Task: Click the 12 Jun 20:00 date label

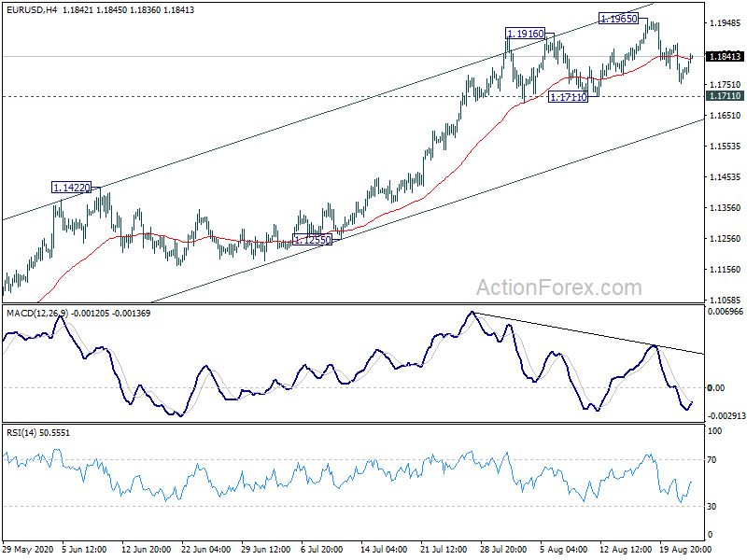Action: (x=147, y=550)
